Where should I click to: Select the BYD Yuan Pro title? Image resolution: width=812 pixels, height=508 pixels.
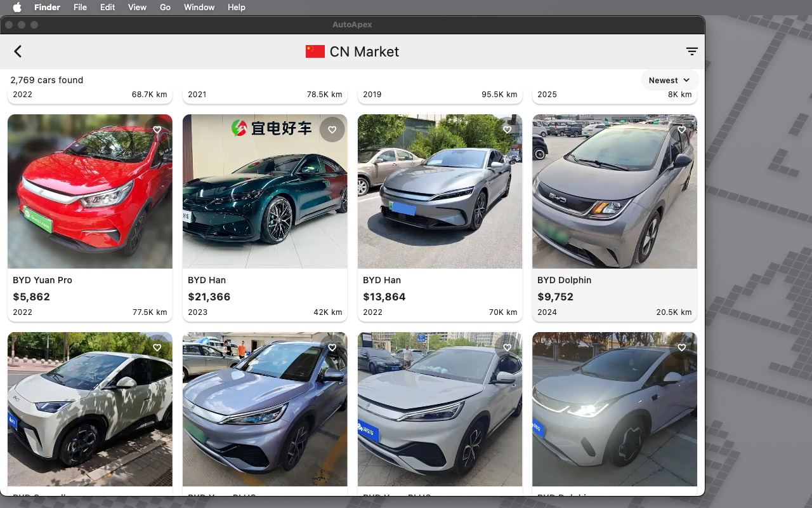43,280
